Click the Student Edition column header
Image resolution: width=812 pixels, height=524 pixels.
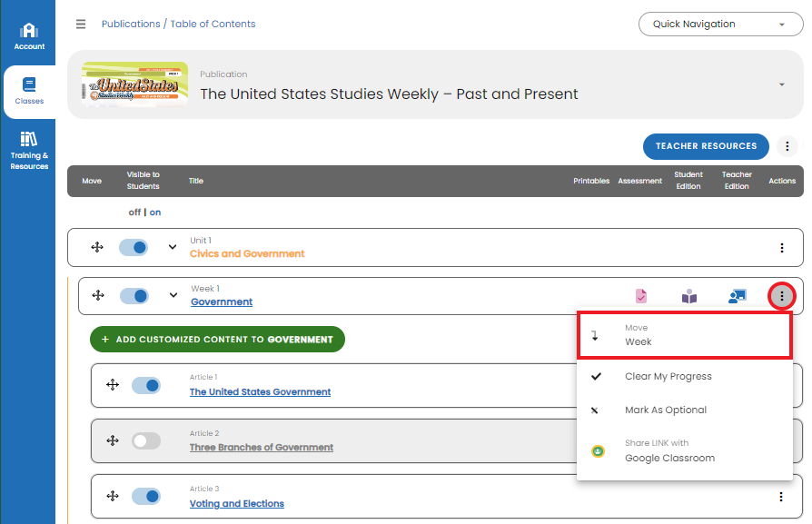coord(688,180)
